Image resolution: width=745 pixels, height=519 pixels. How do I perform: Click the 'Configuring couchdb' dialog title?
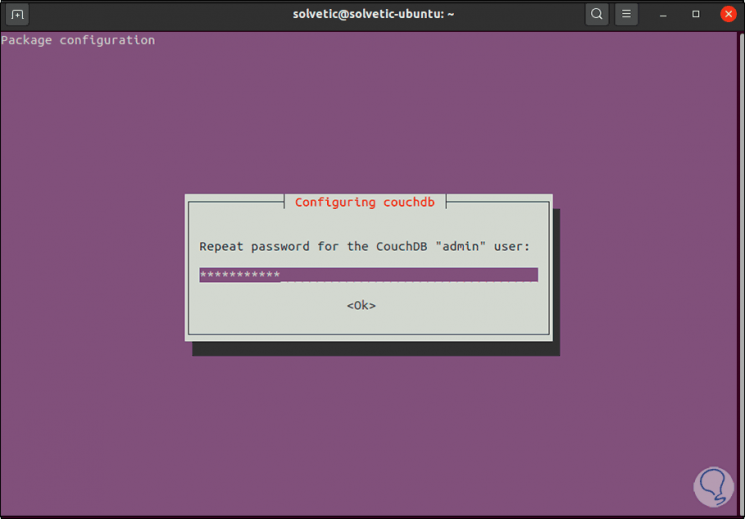coord(364,202)
